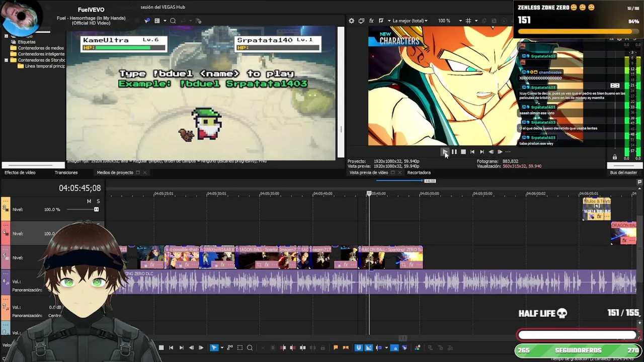Image resolution: width=644 pixels, height=362 pixels.
Task: Select Bus del master tab
Action: pos(623,172)
